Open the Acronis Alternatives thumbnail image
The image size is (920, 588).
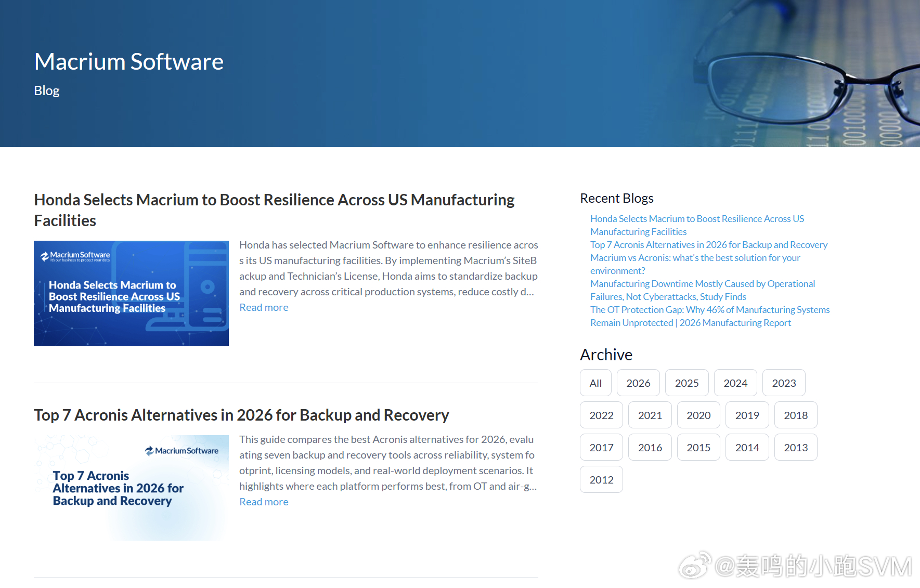point(131,488)
